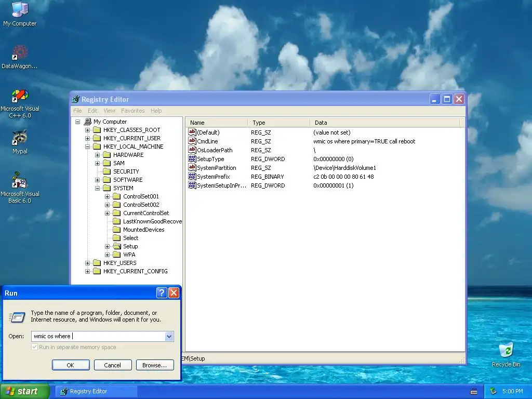Collapse the SYSTEM key node
Viewport: 532px width, 399px height.
97,188
